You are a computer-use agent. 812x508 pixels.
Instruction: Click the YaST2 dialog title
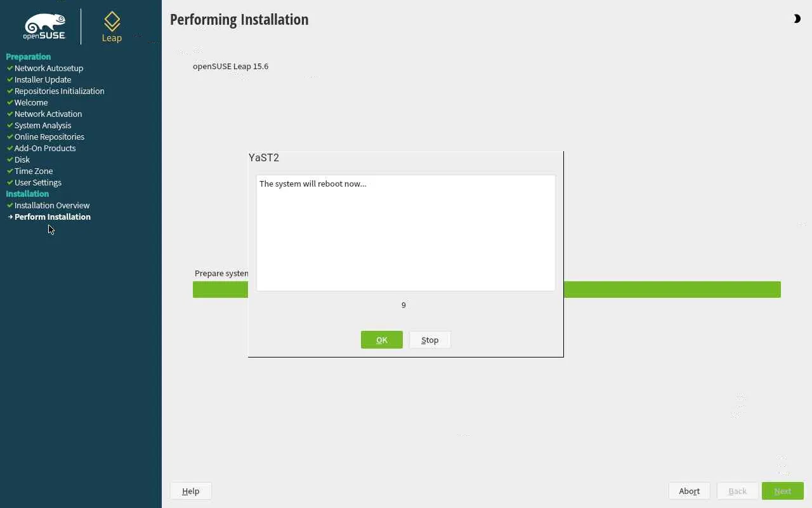tap(264, 158)
